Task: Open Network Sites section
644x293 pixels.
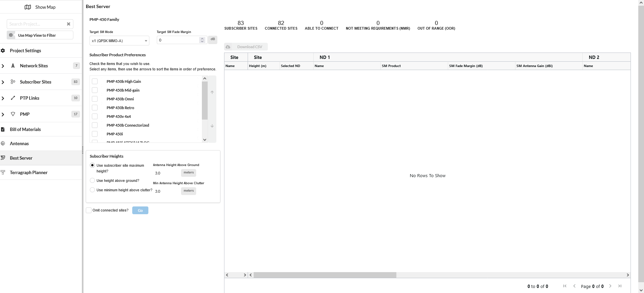Action: (x=34, y=66)
